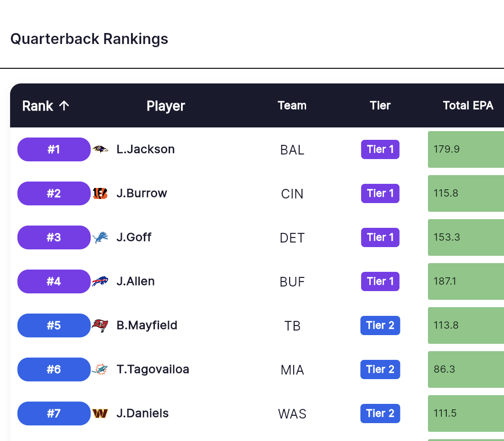This screenshot has width=504, height=441.
Task: Toggle sort direction using Rank arrow icon
Action: point(64,105)
